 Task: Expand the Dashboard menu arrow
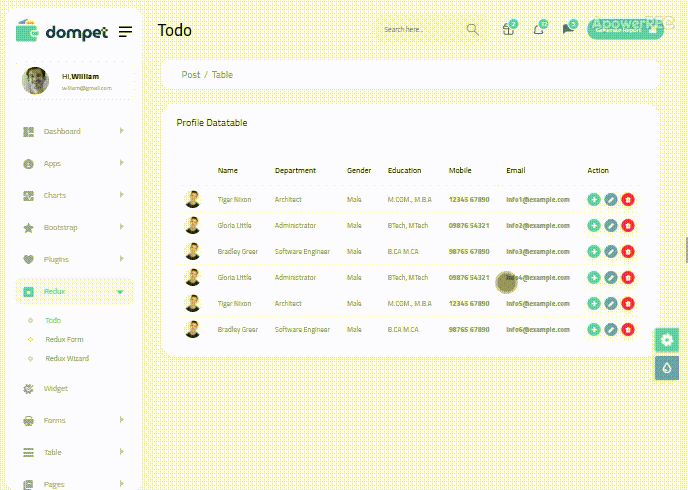coord(122,131)
